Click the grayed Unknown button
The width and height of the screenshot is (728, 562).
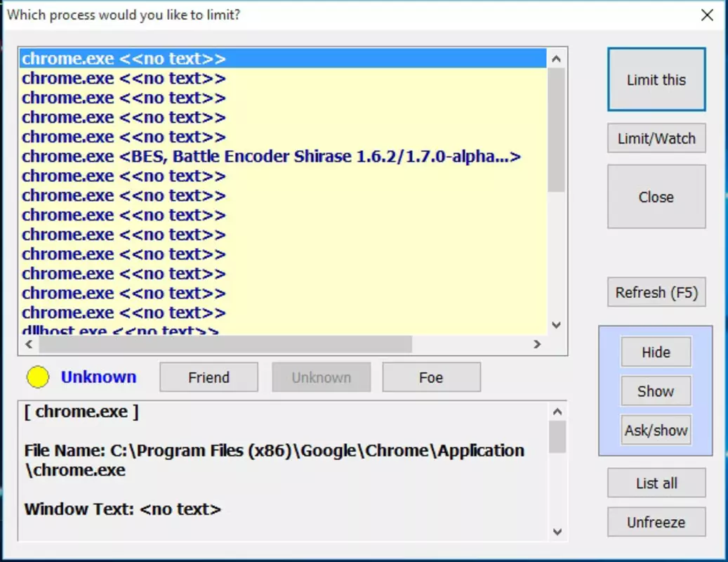tap(322, 377)
